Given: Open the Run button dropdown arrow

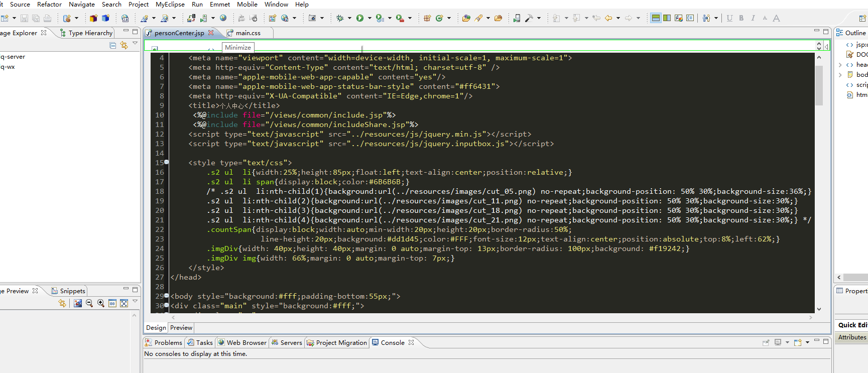Looking at the screenshot, I should (369, 18).
